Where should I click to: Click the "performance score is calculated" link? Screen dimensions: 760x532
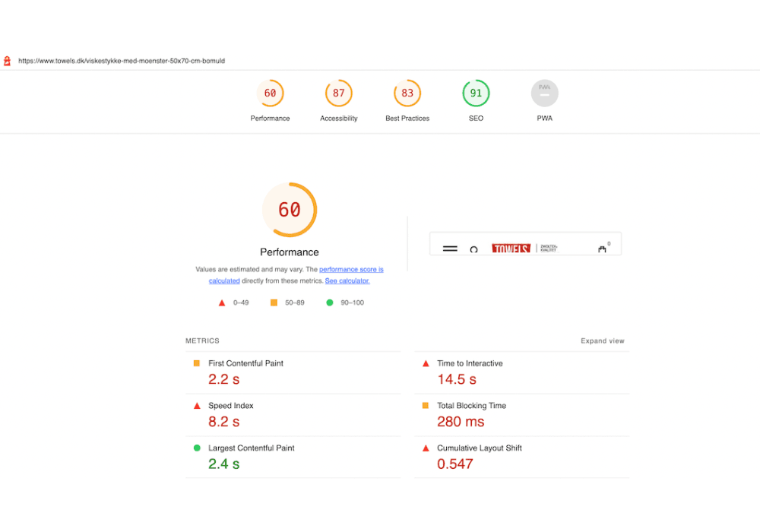pos(350,269)
